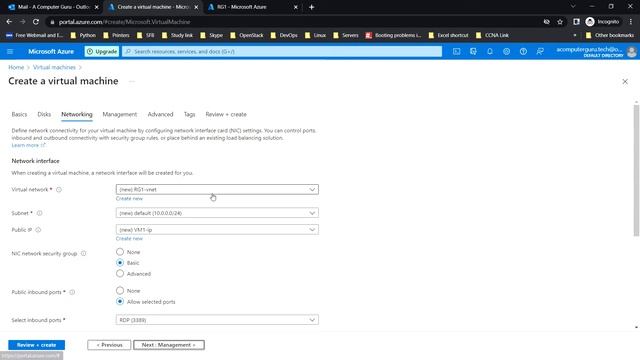The width and height of the screenshot is (640, 360).
Task: Switch to the Disks tab
Action: (x=44, y=114)
